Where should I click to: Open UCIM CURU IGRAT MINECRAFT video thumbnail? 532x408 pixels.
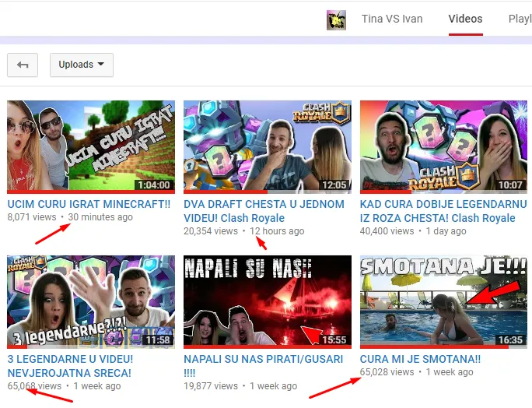click(x=90, y=146)
